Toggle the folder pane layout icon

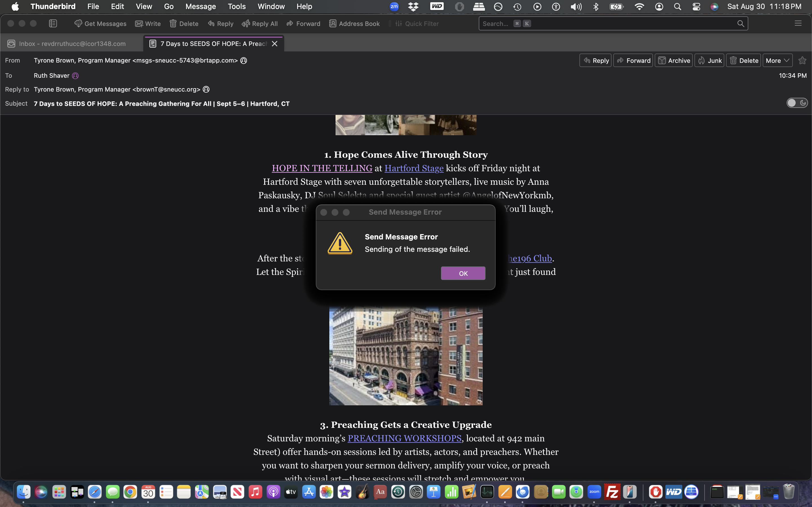tap(53, 23)
